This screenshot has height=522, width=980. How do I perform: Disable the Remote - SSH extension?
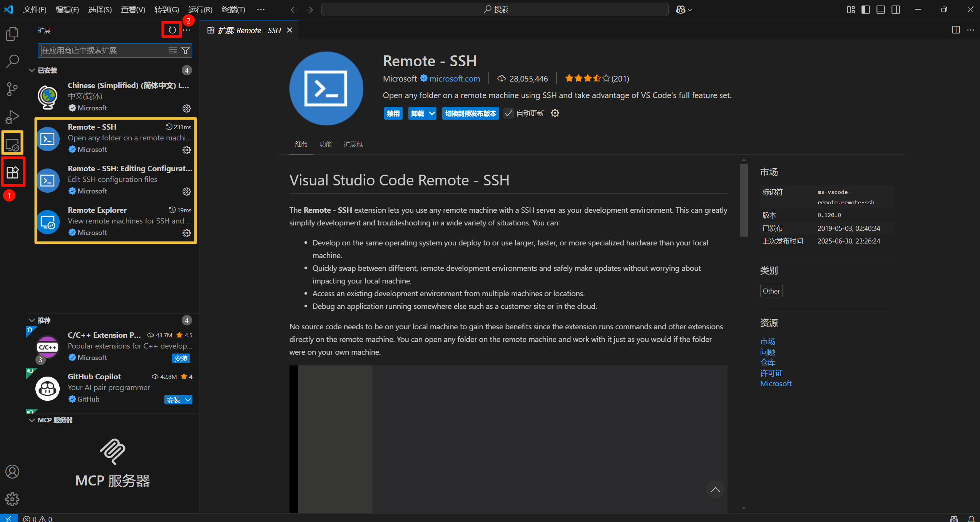(393, 113)
